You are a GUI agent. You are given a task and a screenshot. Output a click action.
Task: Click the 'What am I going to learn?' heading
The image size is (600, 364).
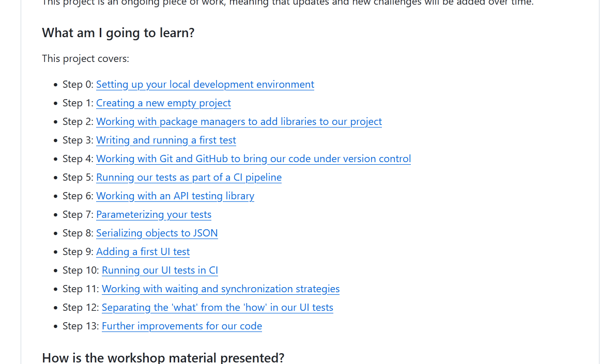(x=118, y=33)
